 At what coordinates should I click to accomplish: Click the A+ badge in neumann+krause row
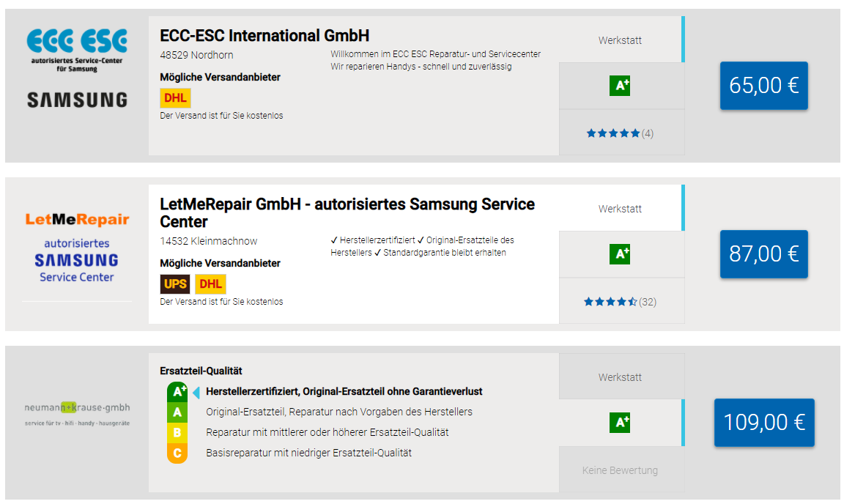[620, 423]
